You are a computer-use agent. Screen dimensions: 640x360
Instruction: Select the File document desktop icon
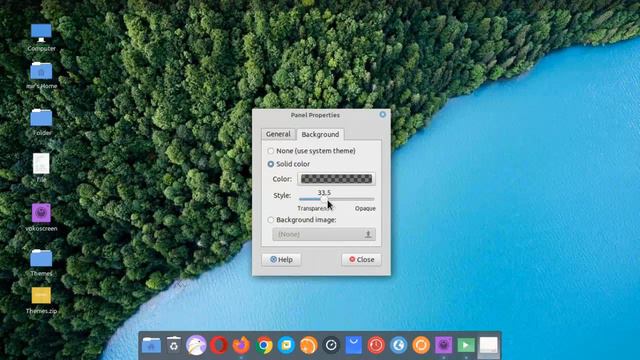pyautogui.click(x=41, y=167)
